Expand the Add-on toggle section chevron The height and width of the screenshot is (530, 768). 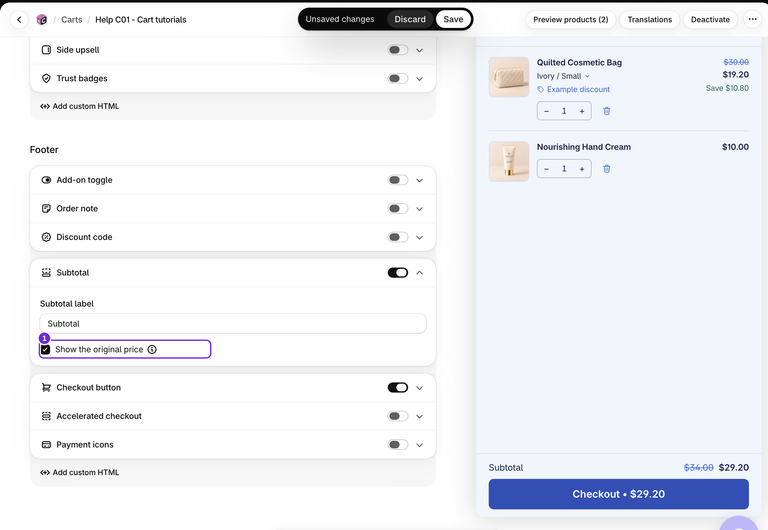click(x=420, y=180)
